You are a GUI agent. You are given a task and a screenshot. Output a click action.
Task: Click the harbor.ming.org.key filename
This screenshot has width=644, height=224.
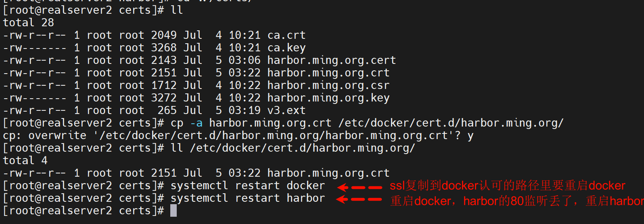point(328,98)
